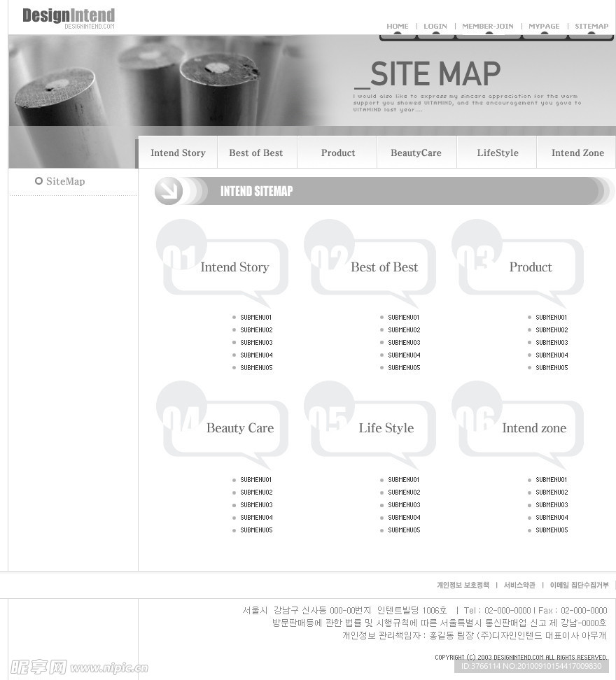Open the 01 Intend Story speech bubble
616x680 pixels.
[x=223, y=264]
